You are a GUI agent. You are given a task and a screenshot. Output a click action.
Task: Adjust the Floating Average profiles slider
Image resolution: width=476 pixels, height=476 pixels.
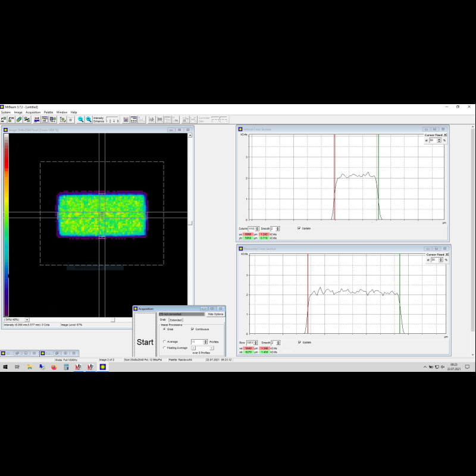tap(202, 348)
